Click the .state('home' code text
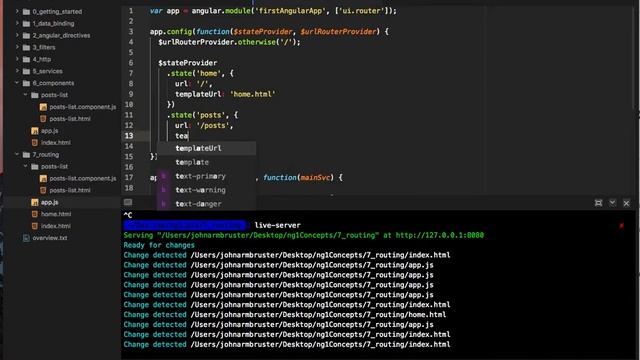This screenshot has height=360, width=640. coord(195,73)
